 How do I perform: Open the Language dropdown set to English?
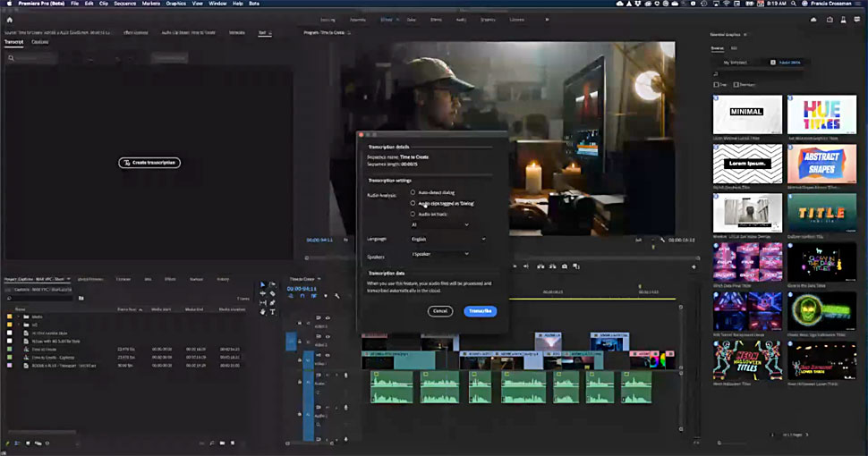coord(447,239)
